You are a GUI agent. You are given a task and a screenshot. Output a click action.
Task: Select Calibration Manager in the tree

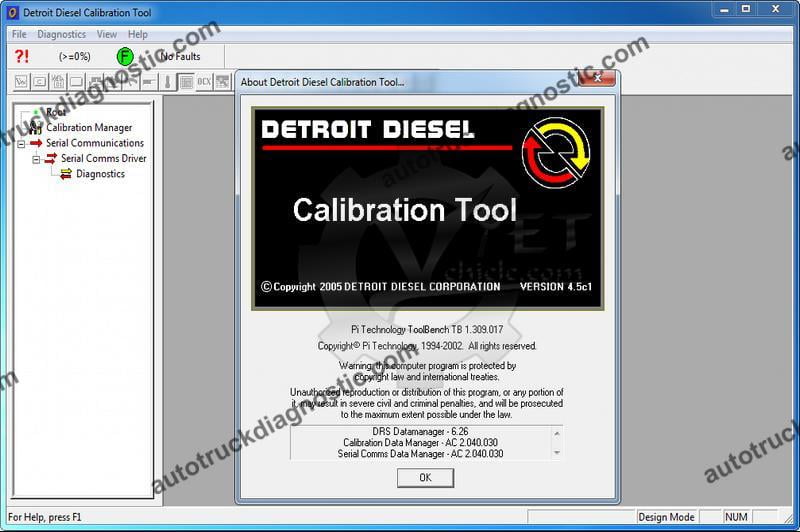click(89, 128)
